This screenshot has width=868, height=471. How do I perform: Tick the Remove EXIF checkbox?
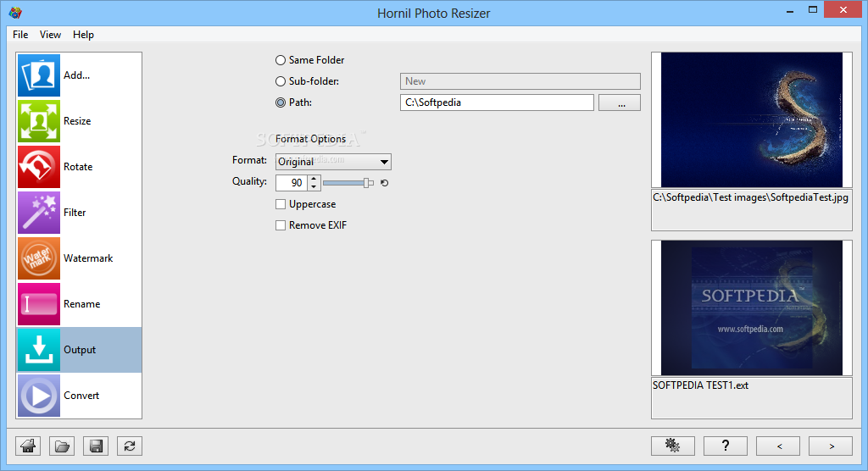pos(281,225)
